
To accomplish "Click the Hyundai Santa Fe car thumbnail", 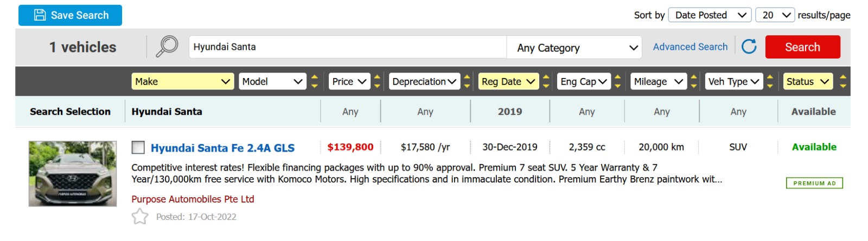I will pyautogui.click(x=73, y=173).
